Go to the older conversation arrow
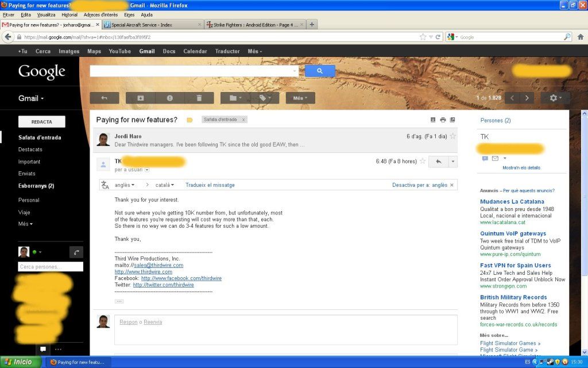This screenshot has width=588, height=368. pyautogui.click(x=527, y=98)
